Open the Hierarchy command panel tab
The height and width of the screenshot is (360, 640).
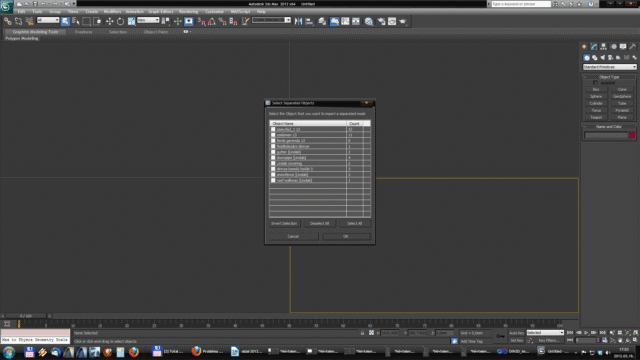pyautogui.click(x=603, y=47)
